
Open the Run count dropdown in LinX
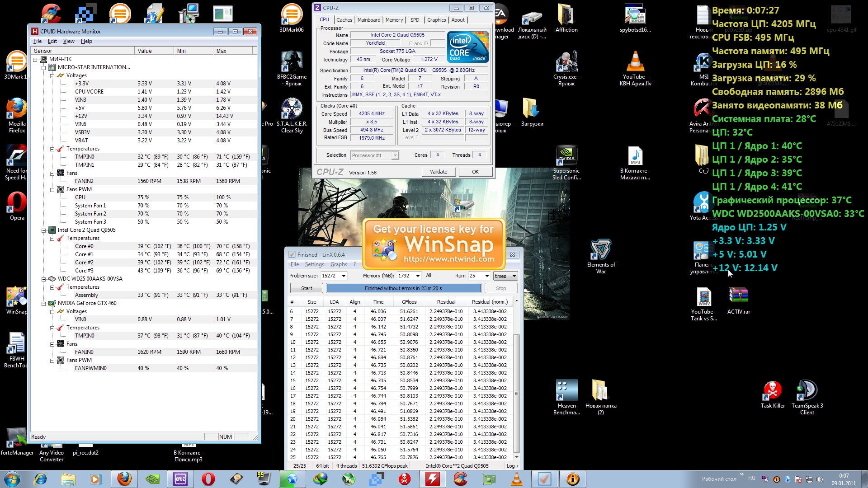487,276
